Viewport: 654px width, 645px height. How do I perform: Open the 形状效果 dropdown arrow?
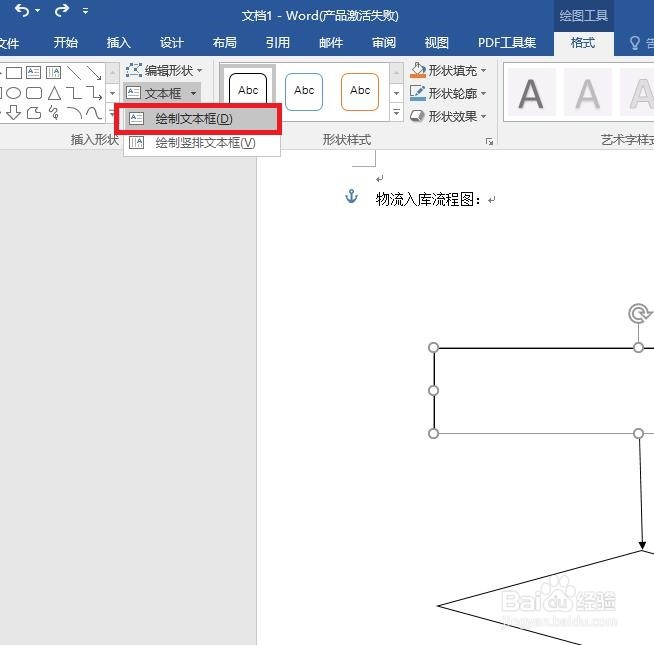[x=483, y=116]
